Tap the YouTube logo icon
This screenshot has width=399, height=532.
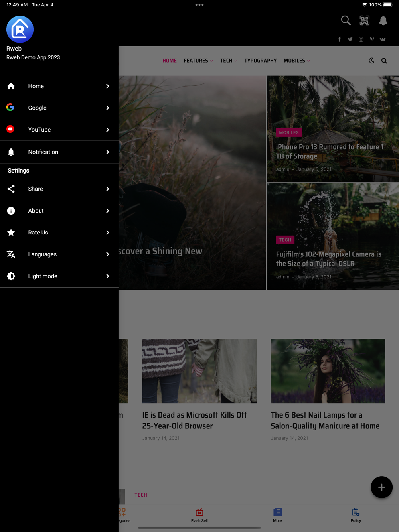click(x=10, y=129)
